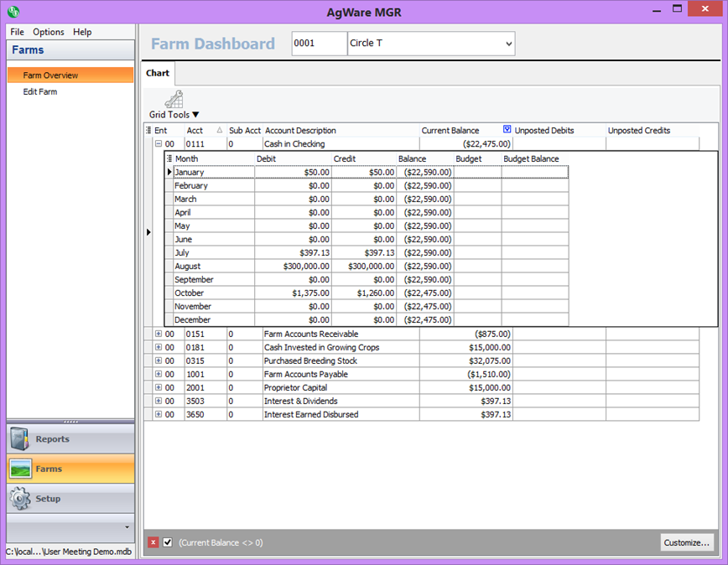Collapse the Cash in Checking row
The width and height of the screenshot is (728, 565).
158,144
